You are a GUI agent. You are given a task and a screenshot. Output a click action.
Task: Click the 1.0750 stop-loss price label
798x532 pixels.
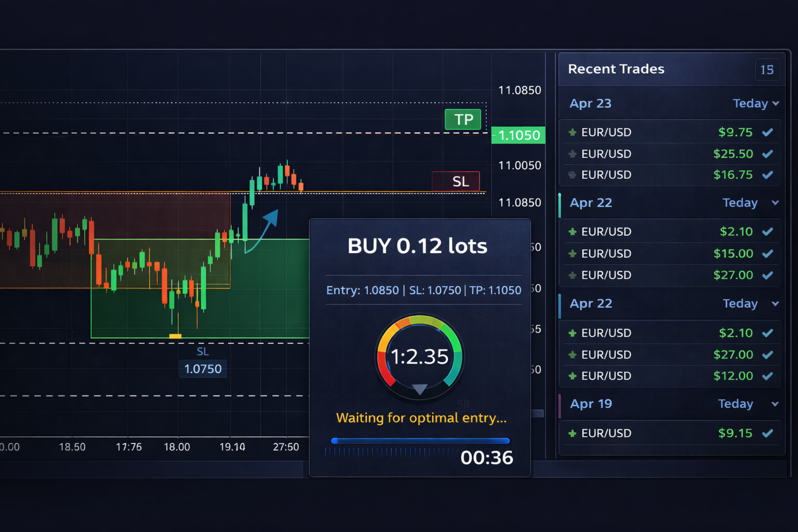click(203, 369)
